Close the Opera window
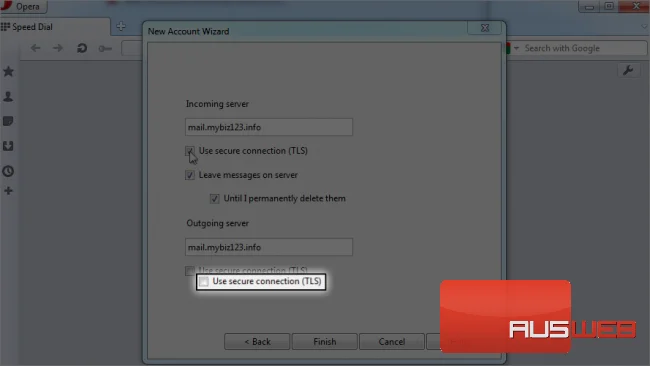This screenshot has height=366, width=650. [x=636, y=6]
